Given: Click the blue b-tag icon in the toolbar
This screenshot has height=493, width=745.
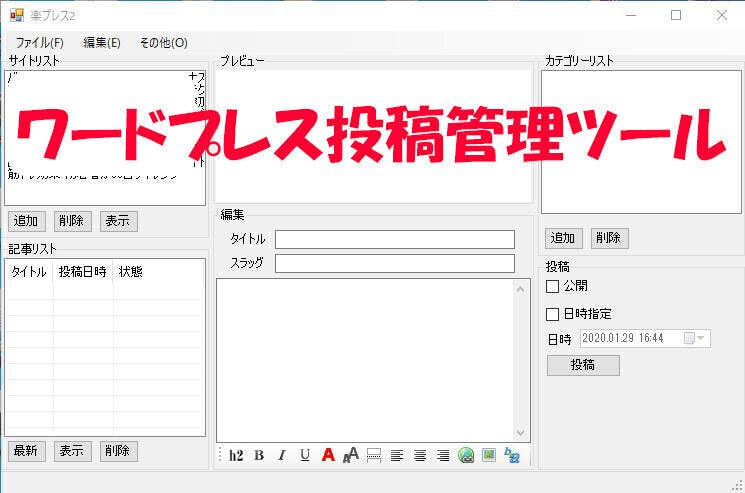Looking at the screenshot, I should [x=512, y=455].
